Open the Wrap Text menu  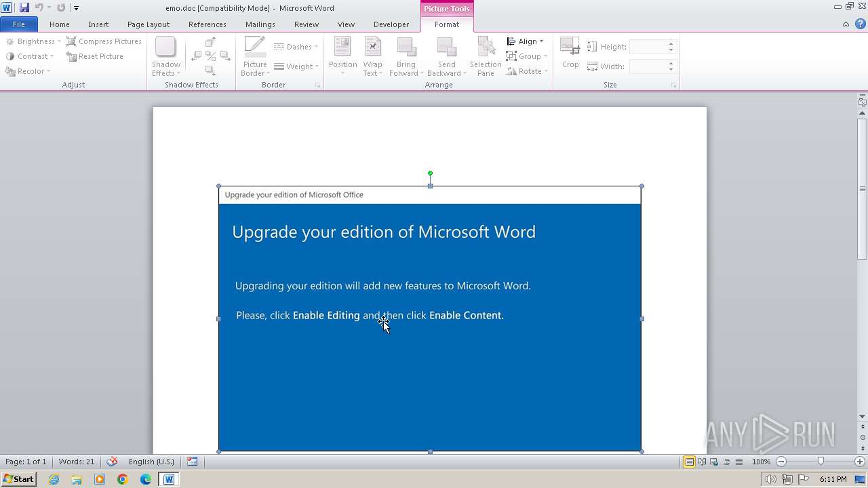coord(372,57)
